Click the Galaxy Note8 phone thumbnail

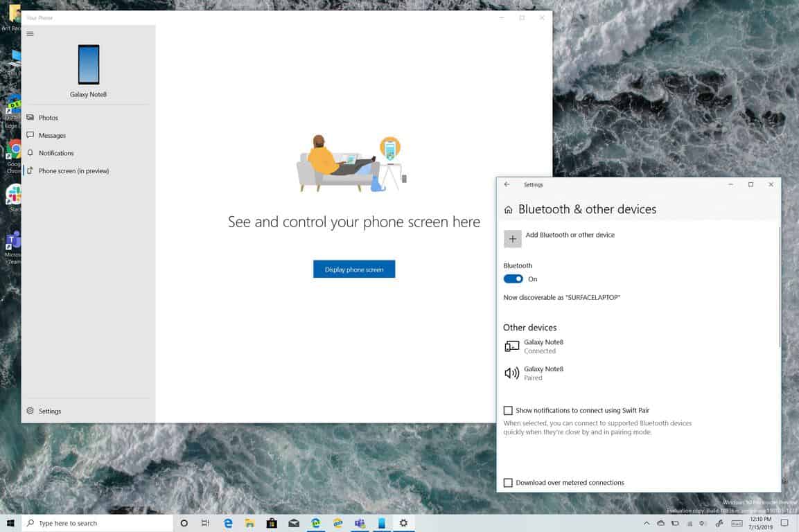point(89,64)
